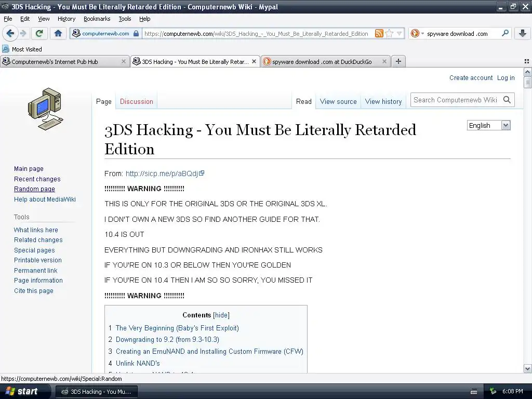This screenshot has height=399, width=532.
Task: Bookmark this page with the star icon
Action: point(390,33)
